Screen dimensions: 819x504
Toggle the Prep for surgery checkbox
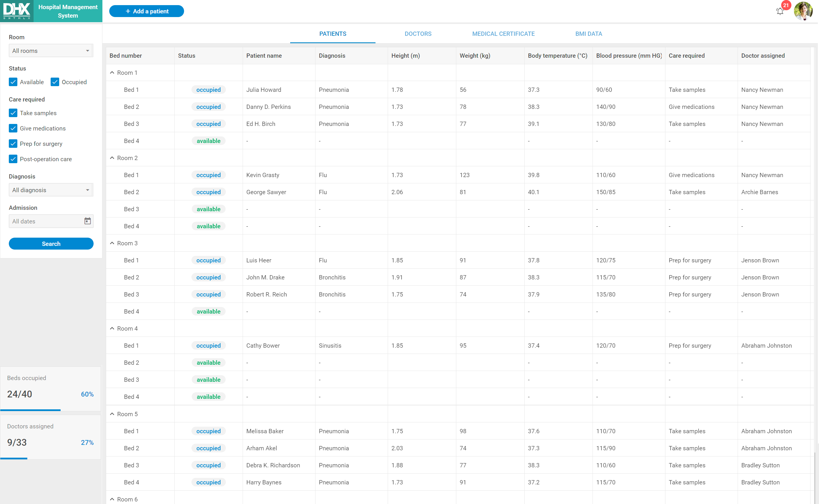pyautogui.click(x=13, y=144)
